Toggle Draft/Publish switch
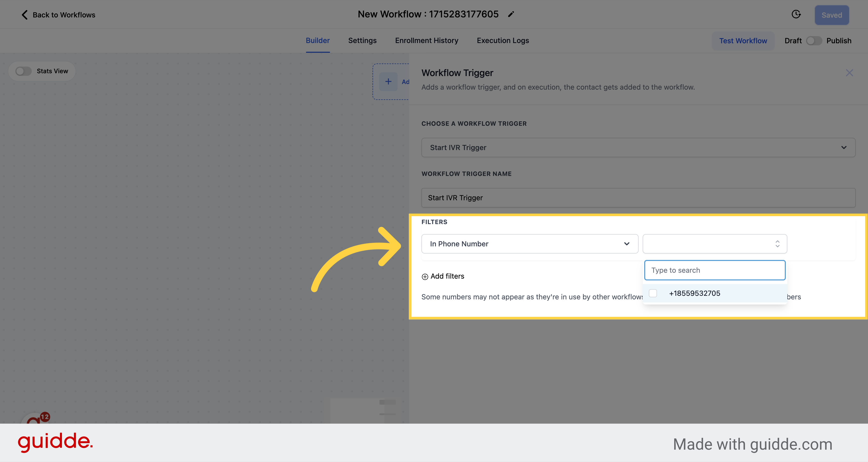The width and height of the screenshot is (868, 462). 814,41
